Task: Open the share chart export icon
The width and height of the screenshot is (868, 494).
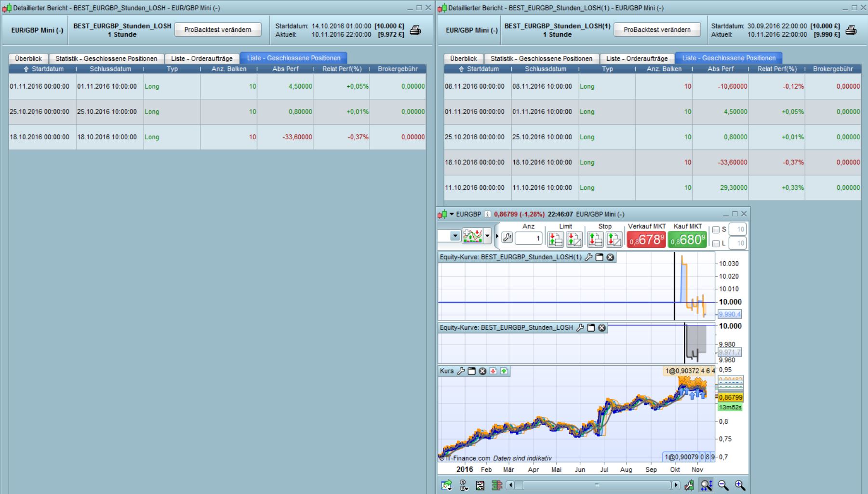Action: tap(447, 485)
